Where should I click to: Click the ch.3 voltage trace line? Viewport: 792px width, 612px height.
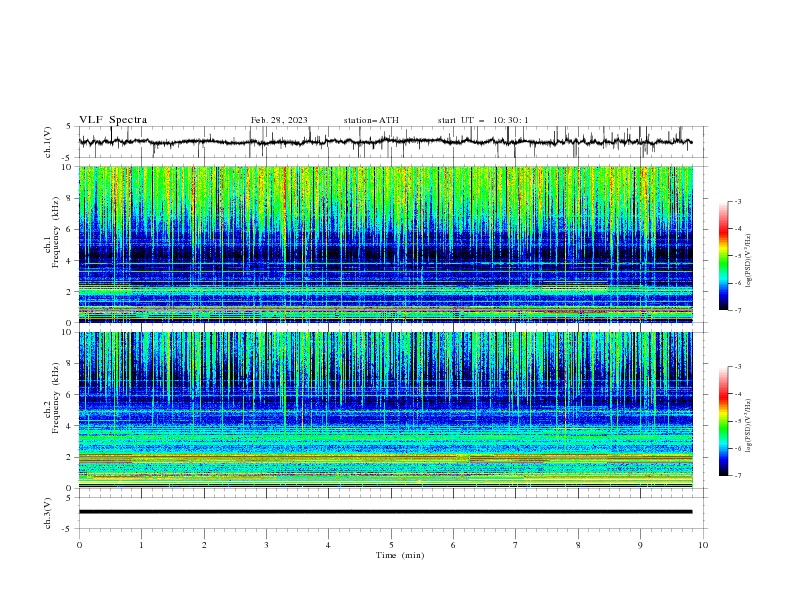click(x=385, y=512)
